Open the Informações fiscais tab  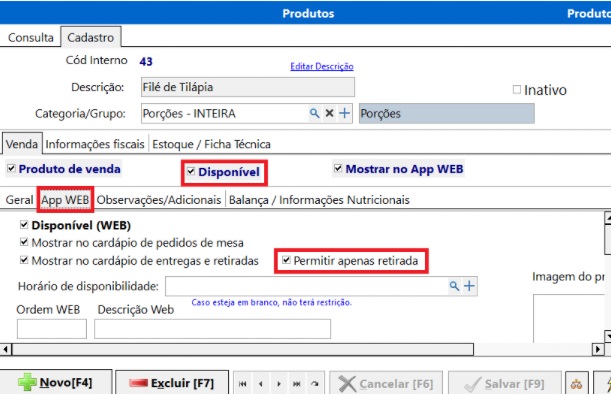point(95,144)
